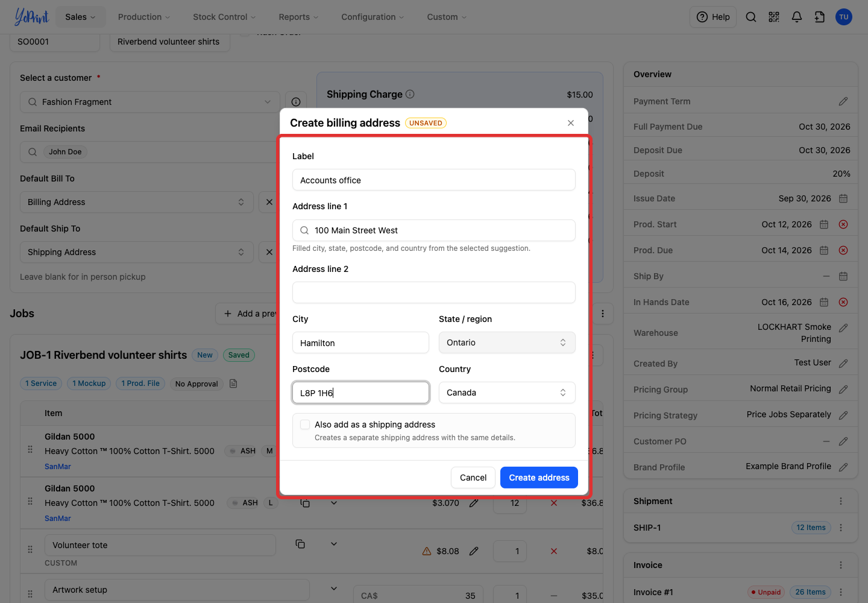The height and width of the screenshot is (603, 868).
Task: Click the Address line 2 field
Action: point(434,292)
